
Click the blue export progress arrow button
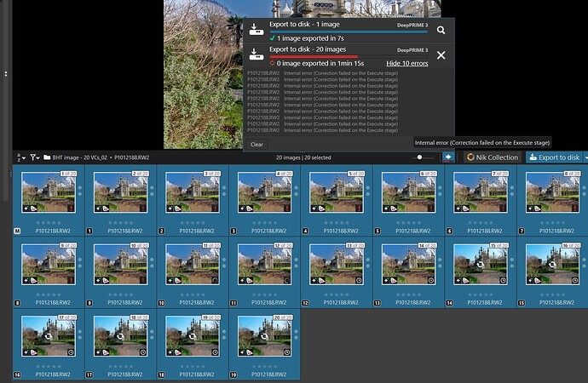pyautogui.click(x=447, y=157)
